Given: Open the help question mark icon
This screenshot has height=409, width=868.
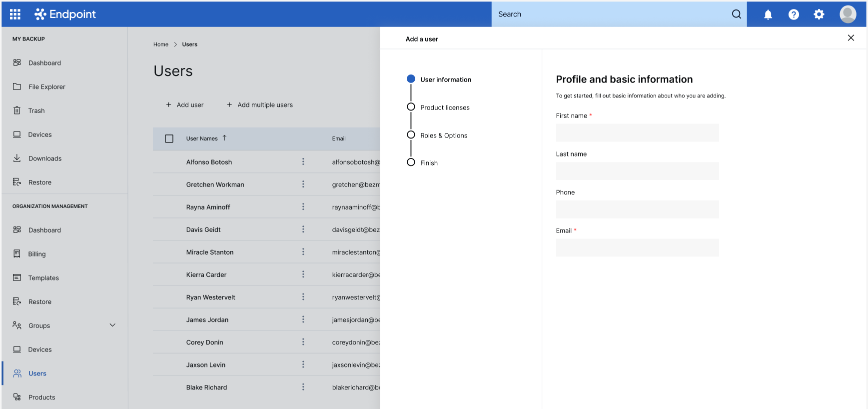Looking at the screenshot, I should pos(793,14).
